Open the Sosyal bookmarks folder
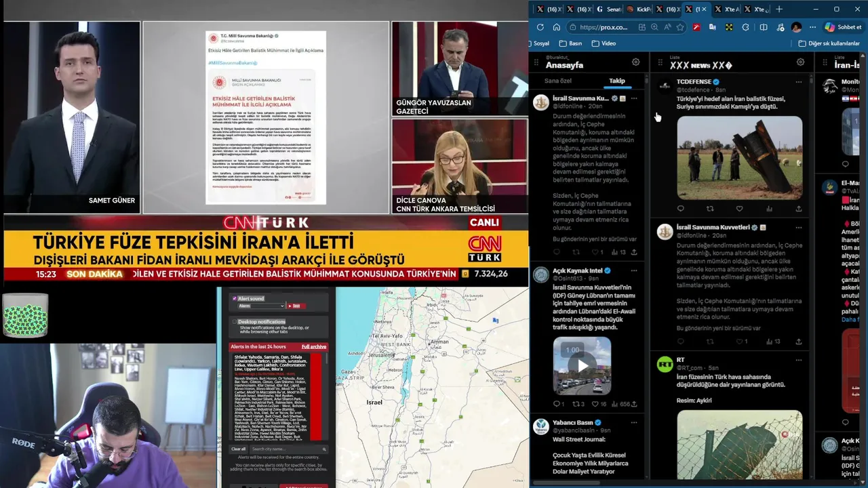 541,43
